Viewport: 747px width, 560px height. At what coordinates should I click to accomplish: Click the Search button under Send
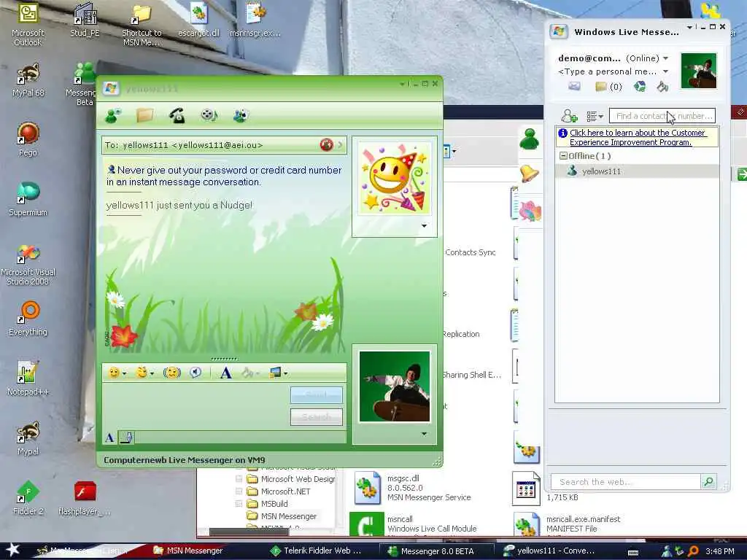[x=317, y=416]
